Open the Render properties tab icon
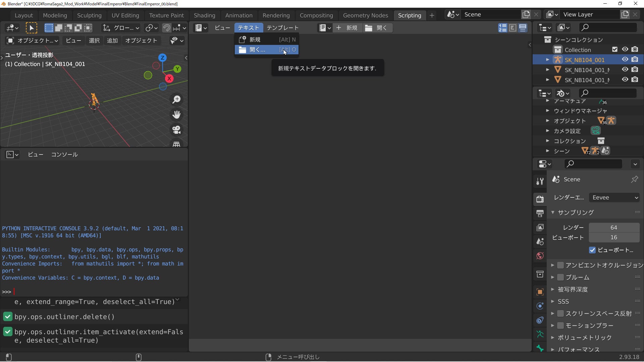The height and width of the screenshot is (362, 644). pyautogui.click(x=540, y=199)
